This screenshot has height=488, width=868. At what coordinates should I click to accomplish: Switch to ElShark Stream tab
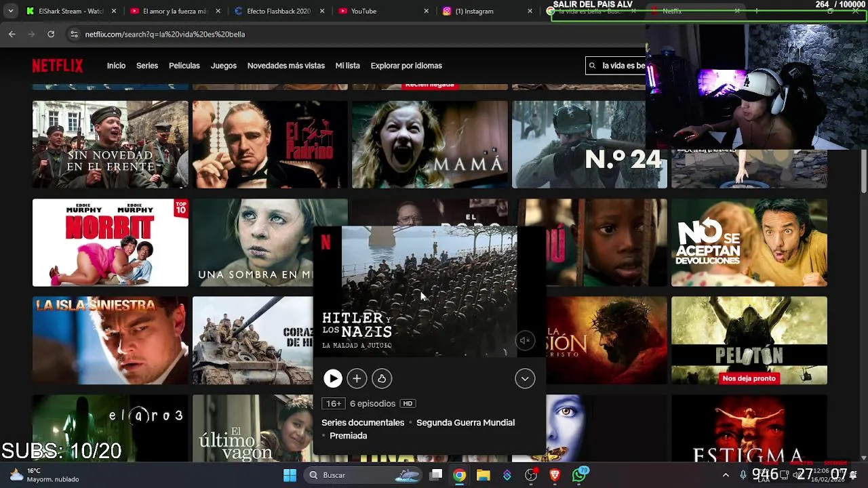tap(71, 11)
